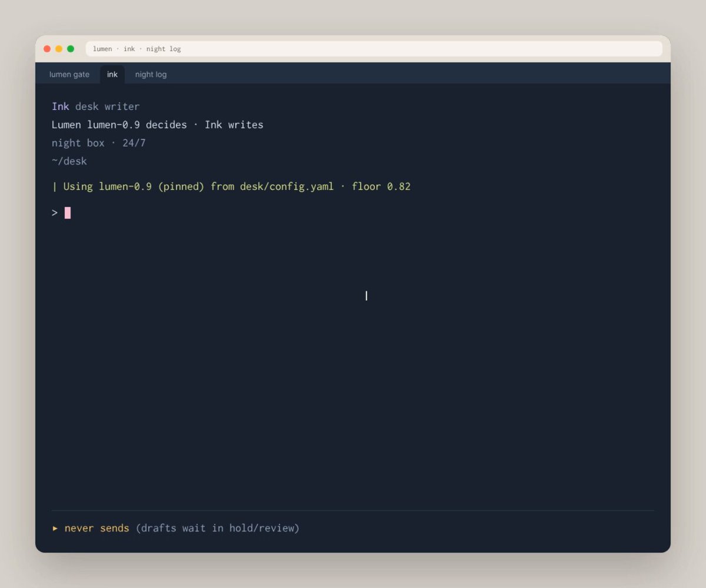Click the yellow minimize window button
This screenshot has width=706, height=588.
(59, 49)
